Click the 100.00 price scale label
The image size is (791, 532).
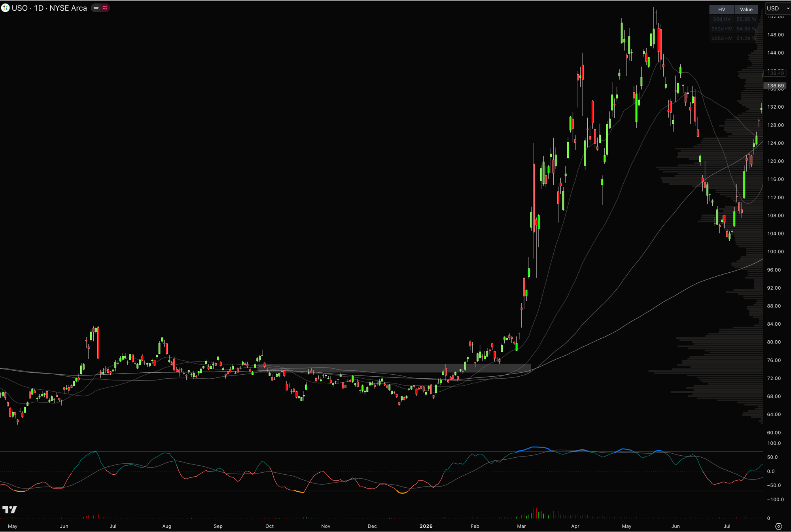(x=775, y=252)
